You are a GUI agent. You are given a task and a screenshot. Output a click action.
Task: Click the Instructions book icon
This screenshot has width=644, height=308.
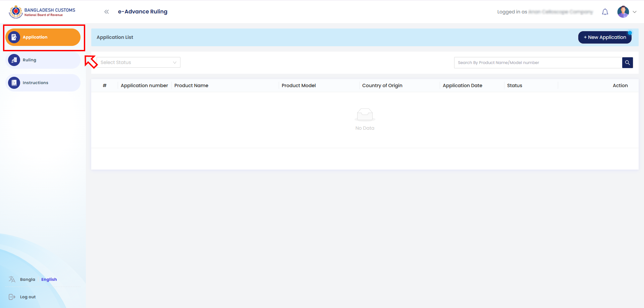(x=14, y=83)
